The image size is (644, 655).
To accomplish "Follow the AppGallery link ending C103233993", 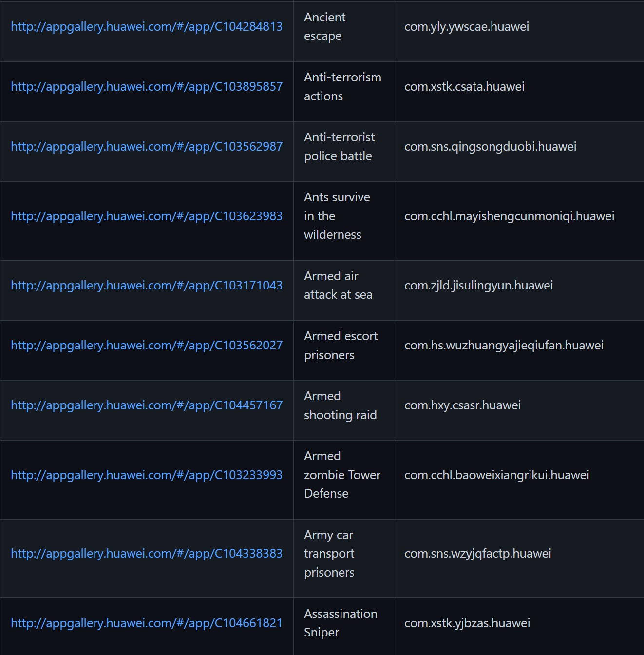I will coord(147,475).
